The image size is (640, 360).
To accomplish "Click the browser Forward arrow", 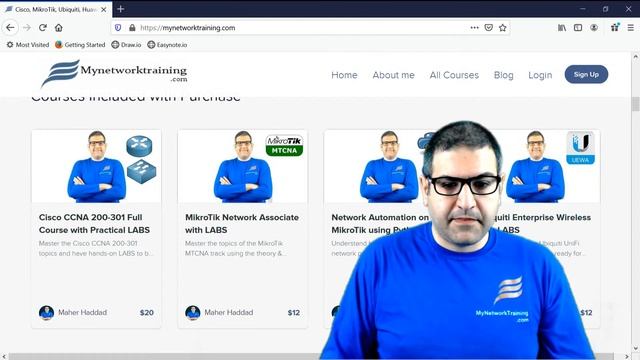I will point(27,28).
